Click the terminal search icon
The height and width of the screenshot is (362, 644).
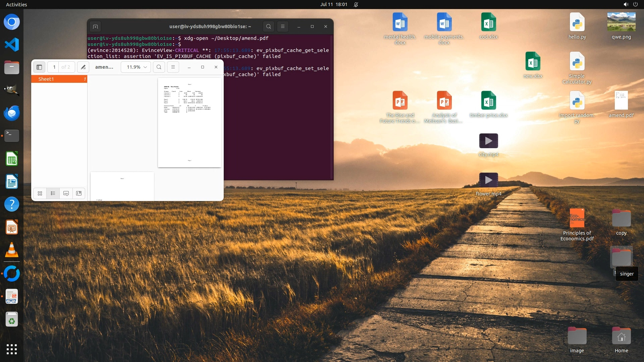(x=268, y=26)
